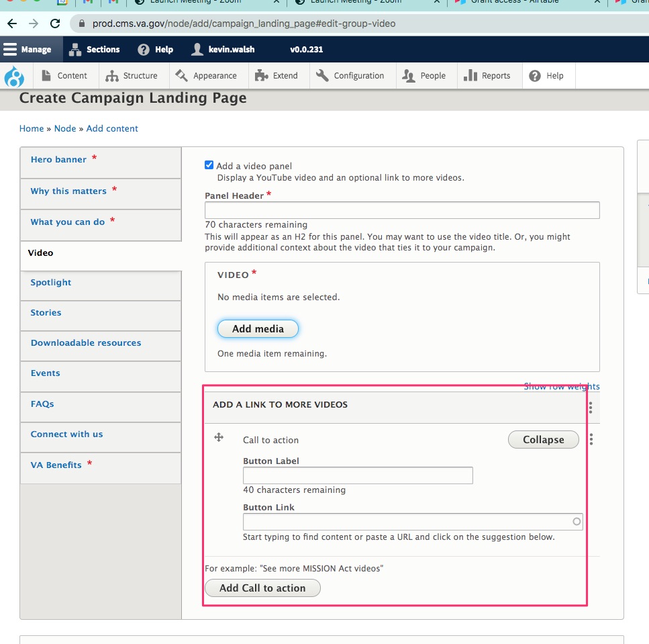Click the Add Call to action button
649x644 pixels.
tap(262, 588)
